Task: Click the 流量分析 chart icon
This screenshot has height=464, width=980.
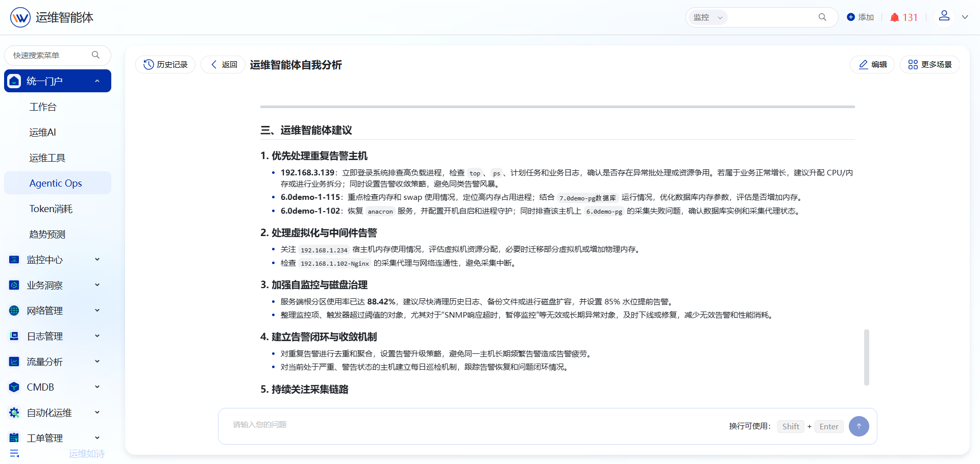Action: pos(14,362)
